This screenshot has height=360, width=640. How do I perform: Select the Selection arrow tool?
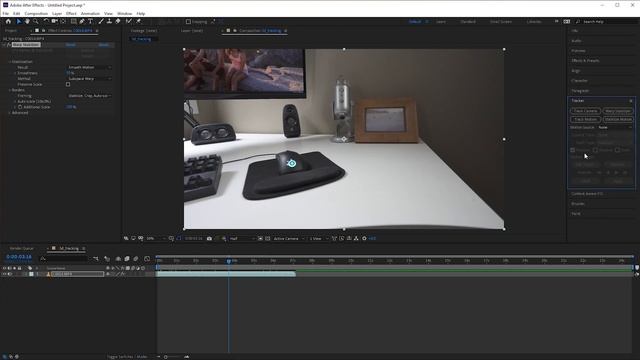tap(19, 21)
